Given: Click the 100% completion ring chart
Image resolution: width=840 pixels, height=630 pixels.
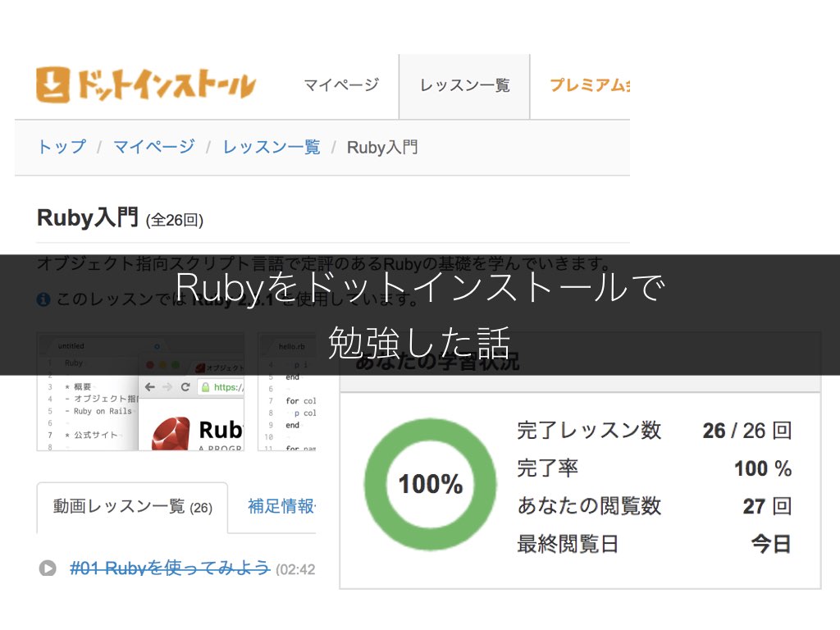Looking at the screenshot, I should point(430,484).
